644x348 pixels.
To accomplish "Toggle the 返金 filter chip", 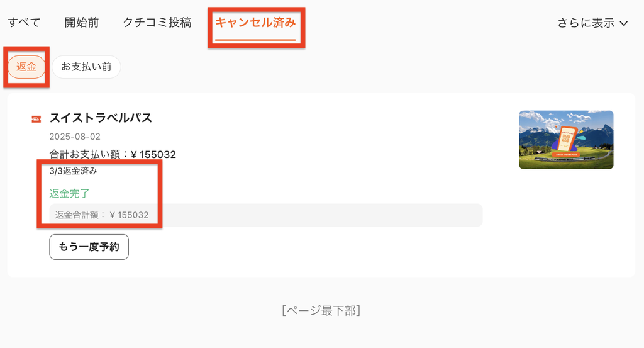I will (x=26, y=67).
